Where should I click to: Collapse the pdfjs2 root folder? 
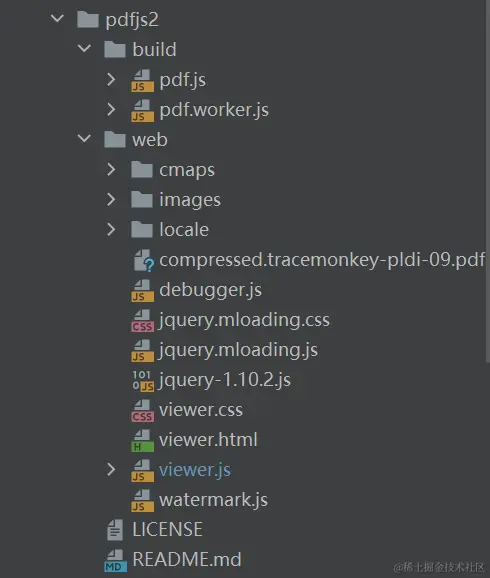[58, 18]
